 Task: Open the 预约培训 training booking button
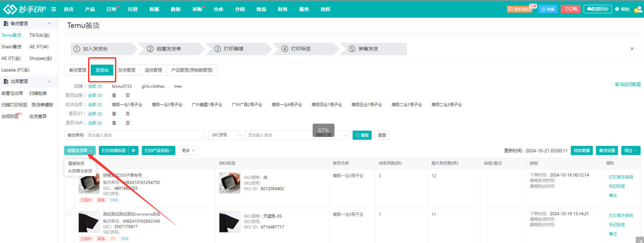click(519, 9)
